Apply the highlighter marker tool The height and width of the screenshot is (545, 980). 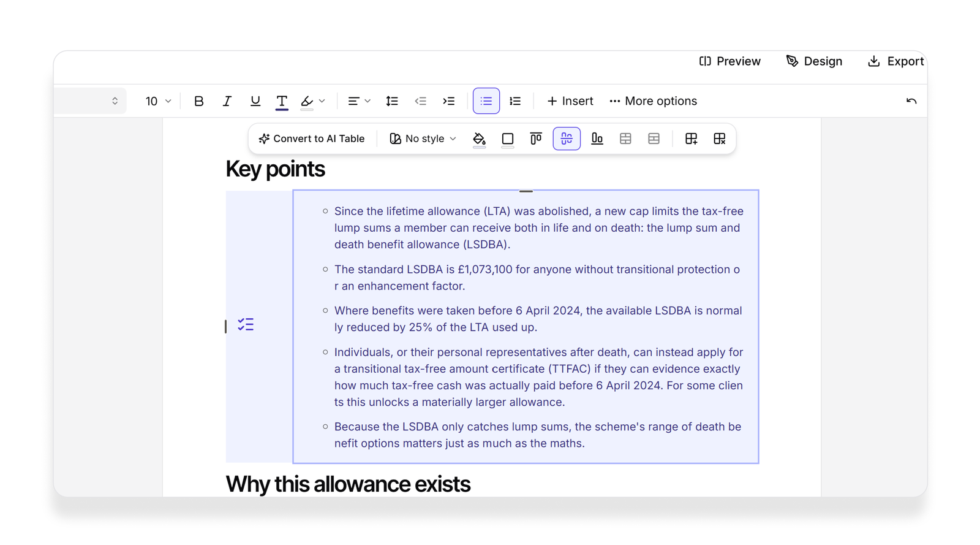click(x=307, y=101)
